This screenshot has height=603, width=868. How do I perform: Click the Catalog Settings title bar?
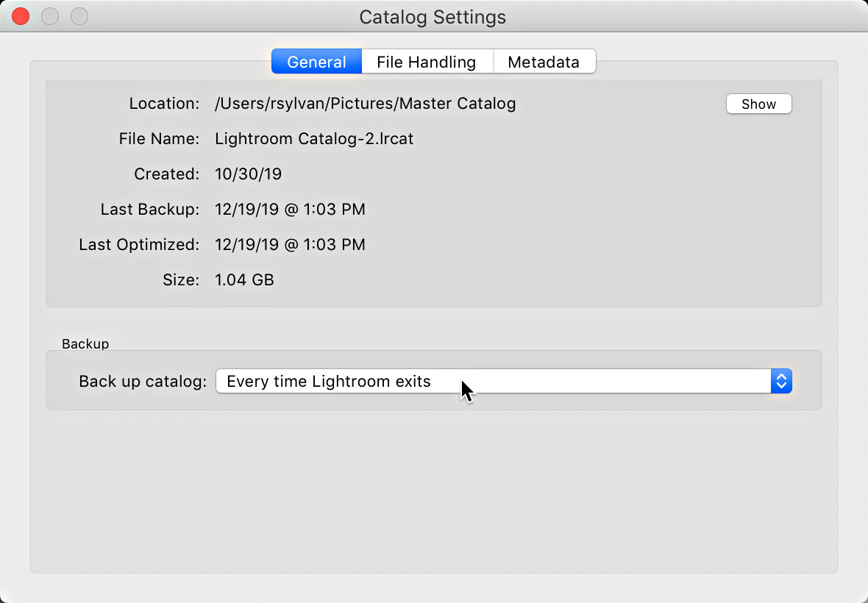point(433,16)
